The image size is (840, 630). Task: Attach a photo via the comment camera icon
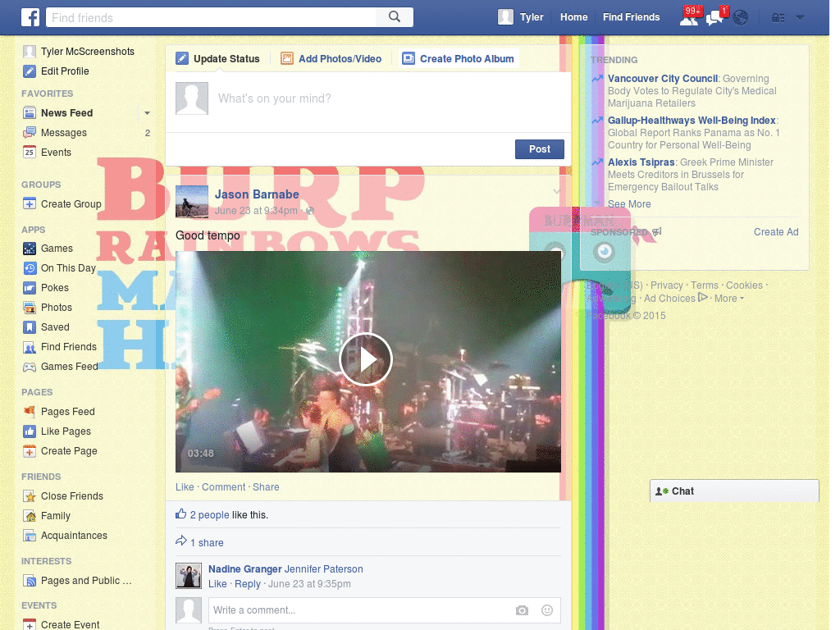click(522, 610)
